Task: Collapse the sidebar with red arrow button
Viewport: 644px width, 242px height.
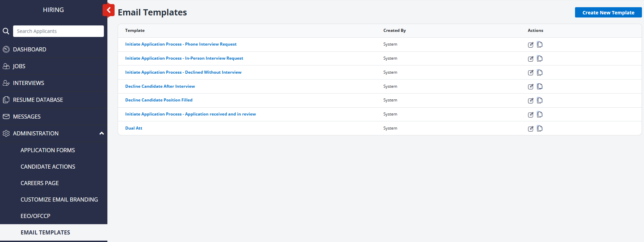Action: click(x=108, y=10)
